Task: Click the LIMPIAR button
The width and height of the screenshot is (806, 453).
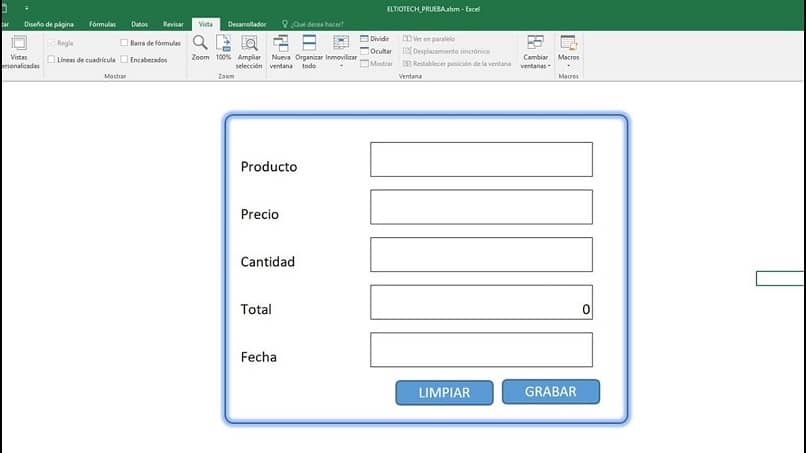Action: pos(444,393)
